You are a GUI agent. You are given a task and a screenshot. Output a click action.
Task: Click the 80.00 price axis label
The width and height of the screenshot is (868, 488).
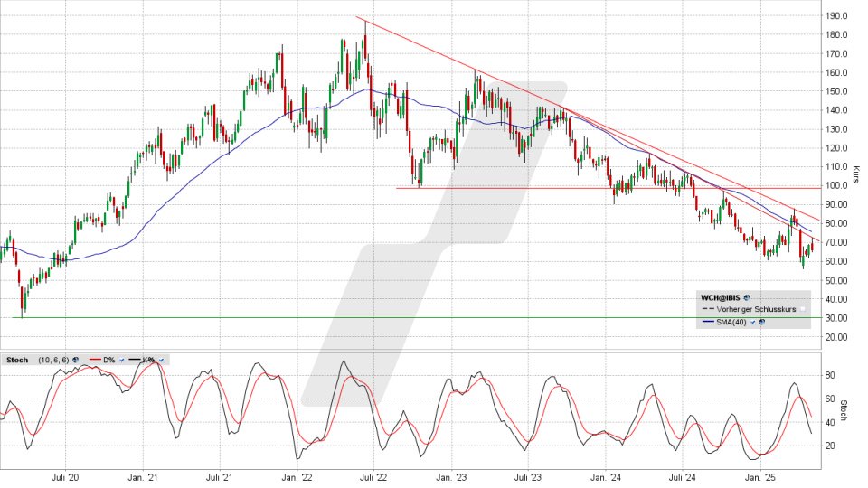click(837, 223)
